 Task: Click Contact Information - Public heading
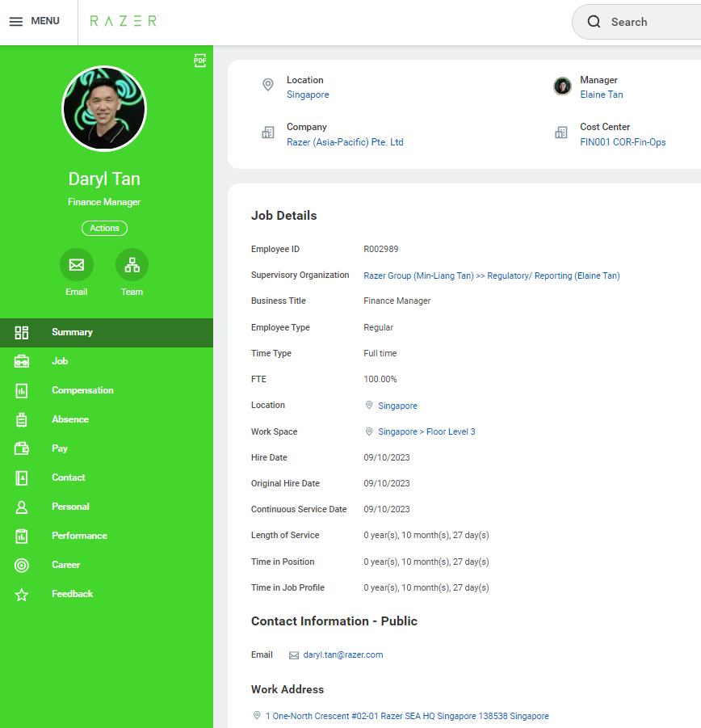pyautogui.click(x=334, y=621)
